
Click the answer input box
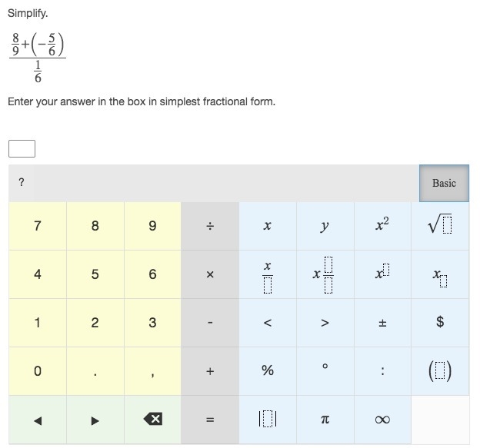tap(22, 148)
